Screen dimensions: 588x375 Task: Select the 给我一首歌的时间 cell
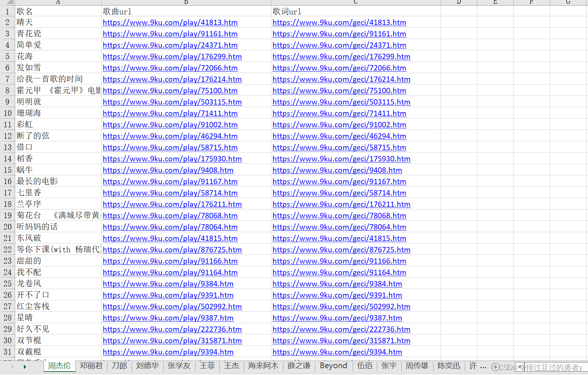[58, 79]
